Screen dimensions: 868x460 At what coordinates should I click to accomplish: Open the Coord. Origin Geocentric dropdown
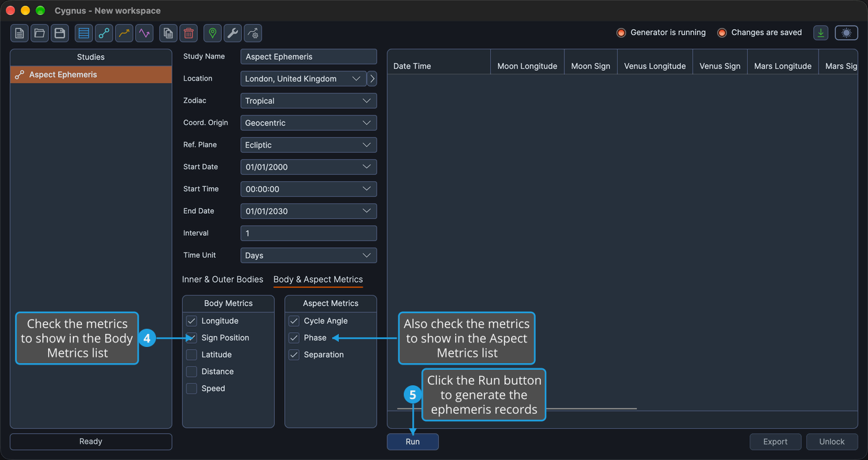[308, 123]
